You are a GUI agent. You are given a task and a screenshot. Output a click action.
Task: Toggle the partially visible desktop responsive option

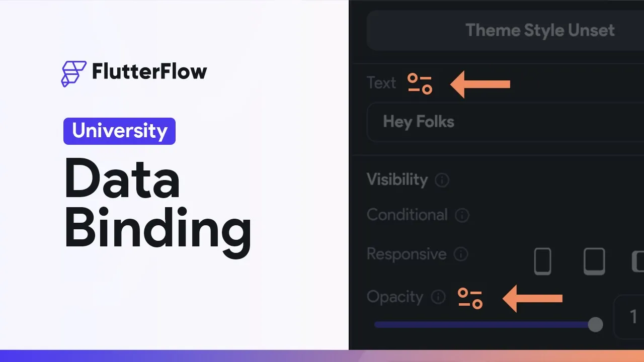click(x=637, y=261)
